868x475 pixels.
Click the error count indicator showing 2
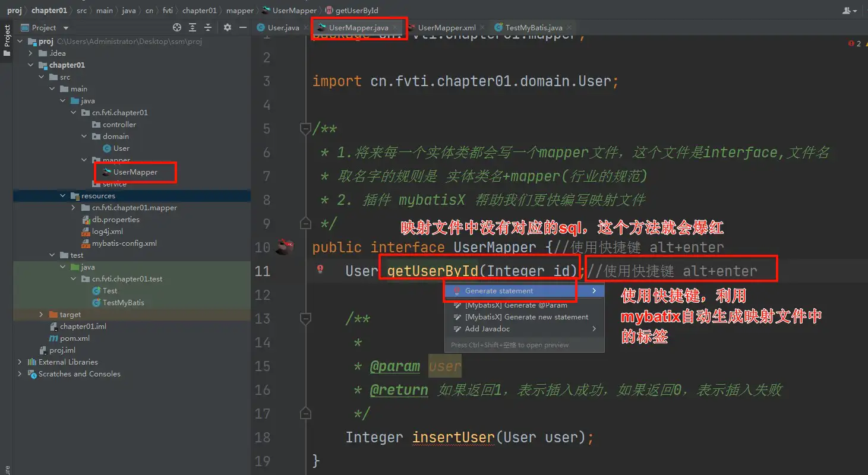(855, 43)
